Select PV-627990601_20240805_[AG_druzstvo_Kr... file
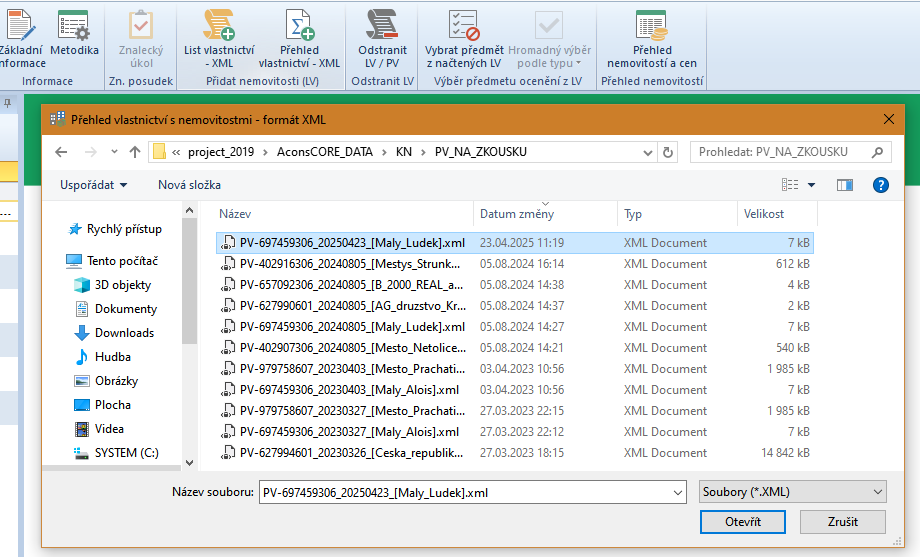 (515, 306)
